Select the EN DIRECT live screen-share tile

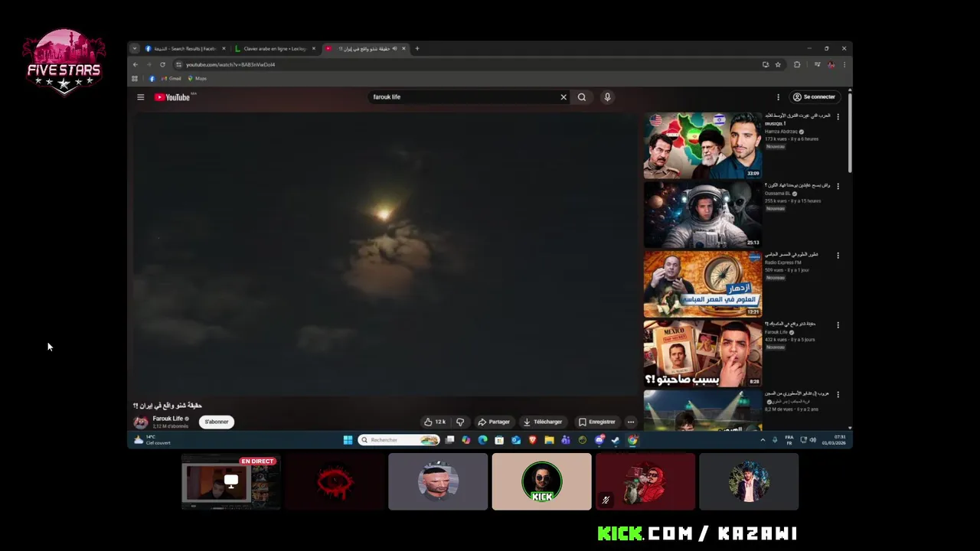(x=231, y=481)
